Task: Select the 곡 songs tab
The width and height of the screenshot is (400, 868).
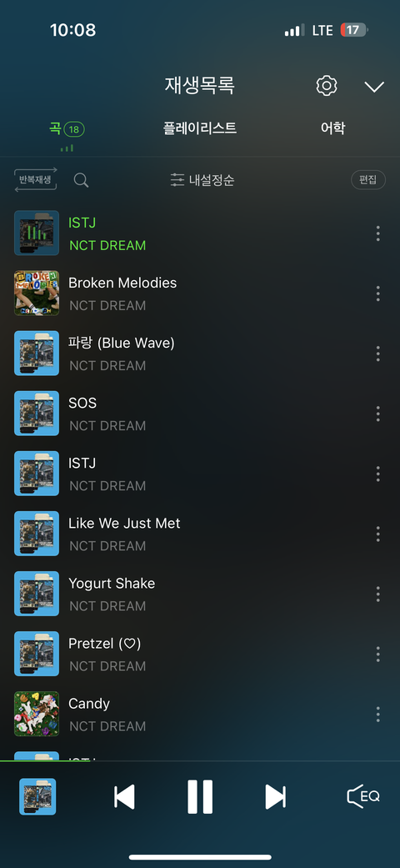Action: point(67,129)
